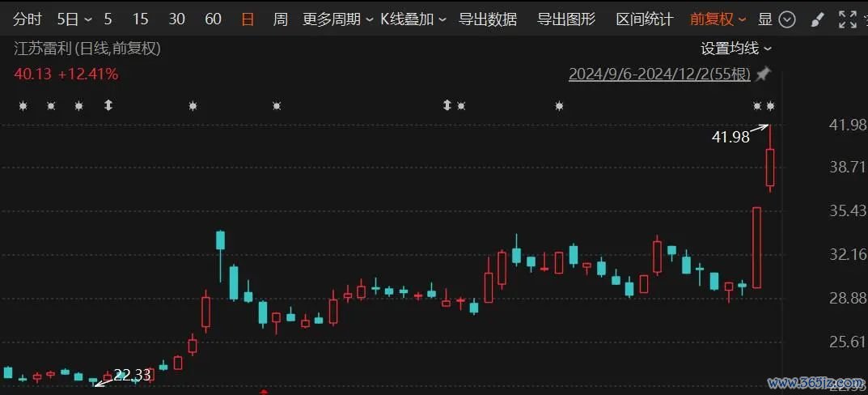Click the 41.98 high price annotation
Screen dimensions: 868x395
tap(730, 137)
